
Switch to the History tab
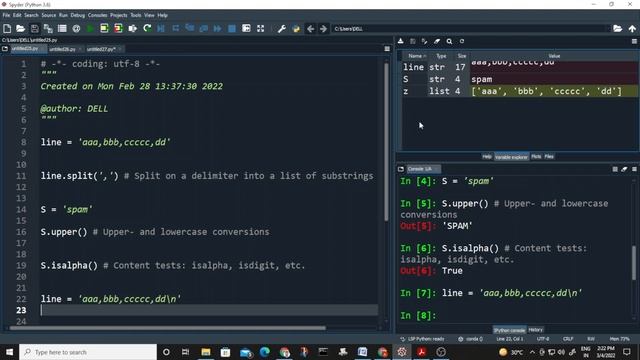tap(536, 330)
